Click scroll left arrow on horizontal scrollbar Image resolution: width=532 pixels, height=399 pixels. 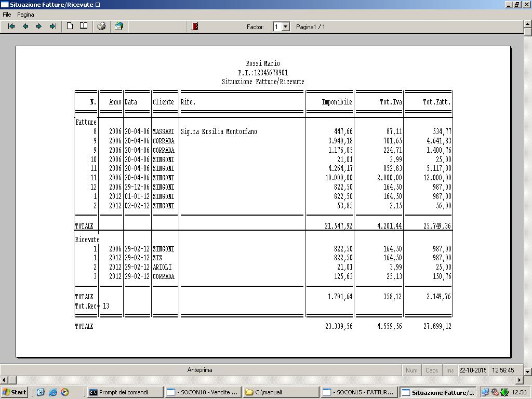tap(4, 380)
